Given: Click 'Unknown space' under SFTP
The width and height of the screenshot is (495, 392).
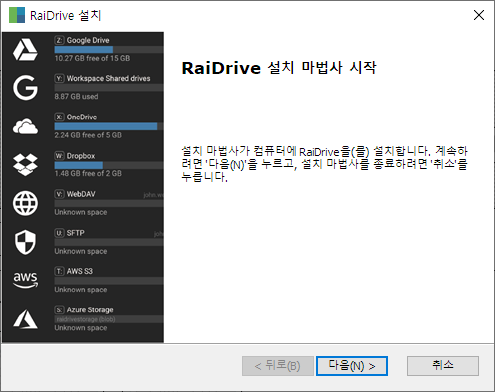Looking at the screenshot, I should pyautogui.click(x=81, y=251).
